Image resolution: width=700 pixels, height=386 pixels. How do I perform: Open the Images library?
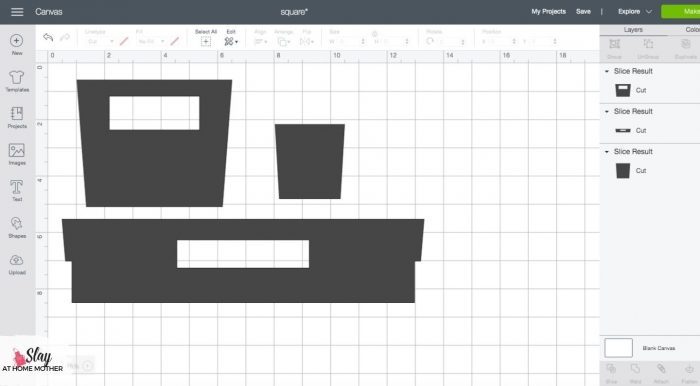17,154
